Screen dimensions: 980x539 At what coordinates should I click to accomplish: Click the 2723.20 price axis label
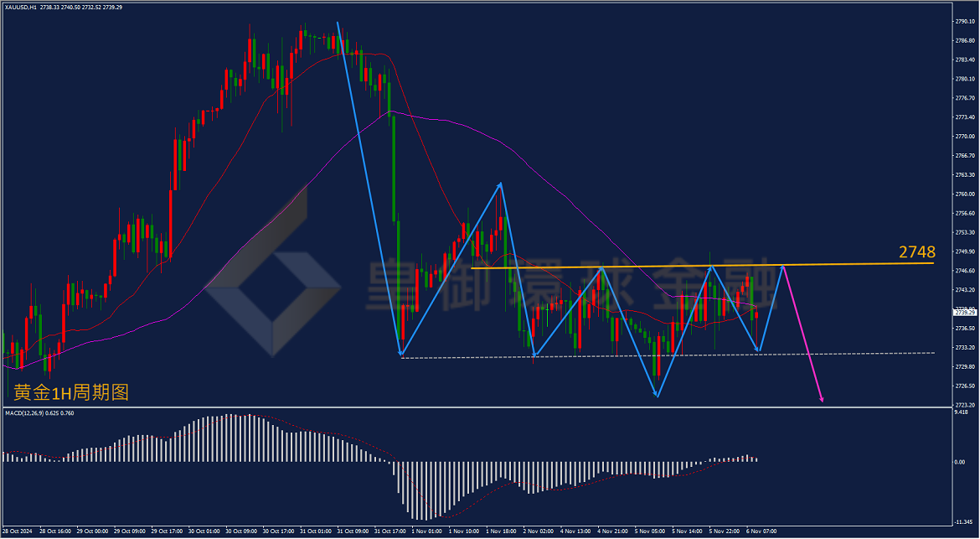966,405
